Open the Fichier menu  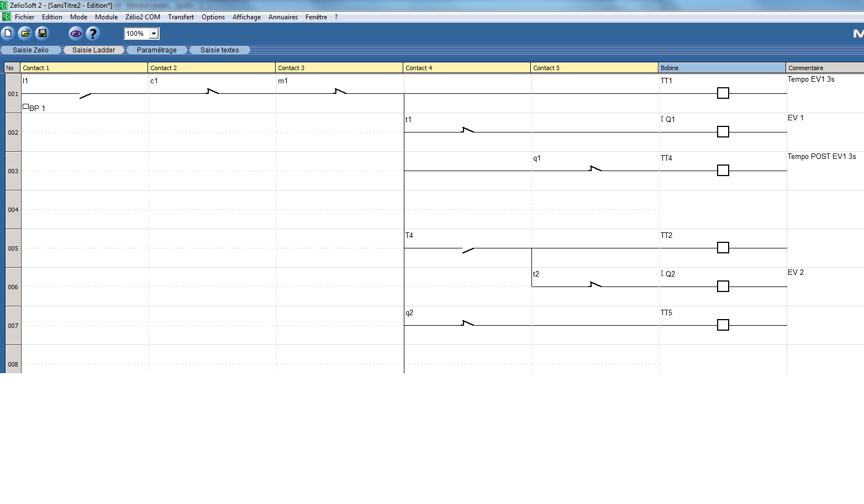(24, 17)
